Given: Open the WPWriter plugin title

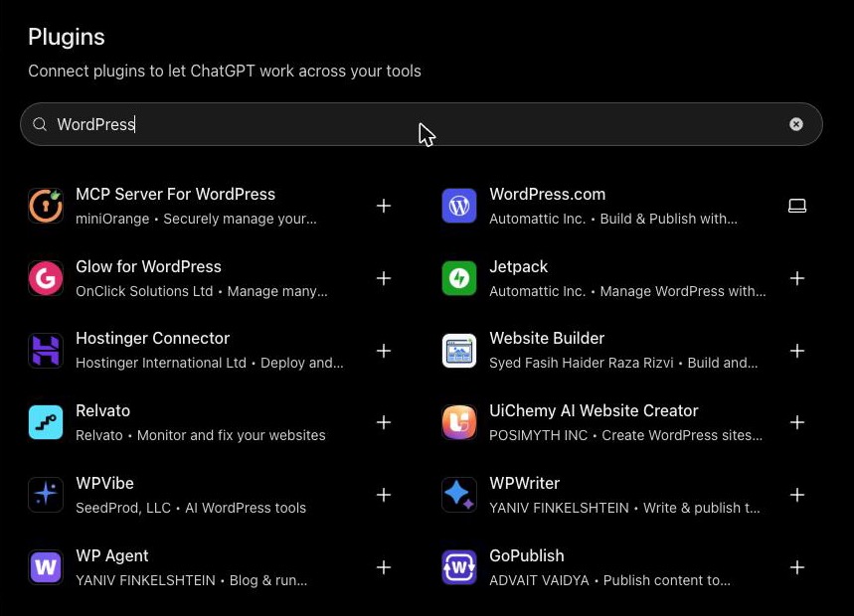Looking at the screenshot, I should [x=525, y=483].
